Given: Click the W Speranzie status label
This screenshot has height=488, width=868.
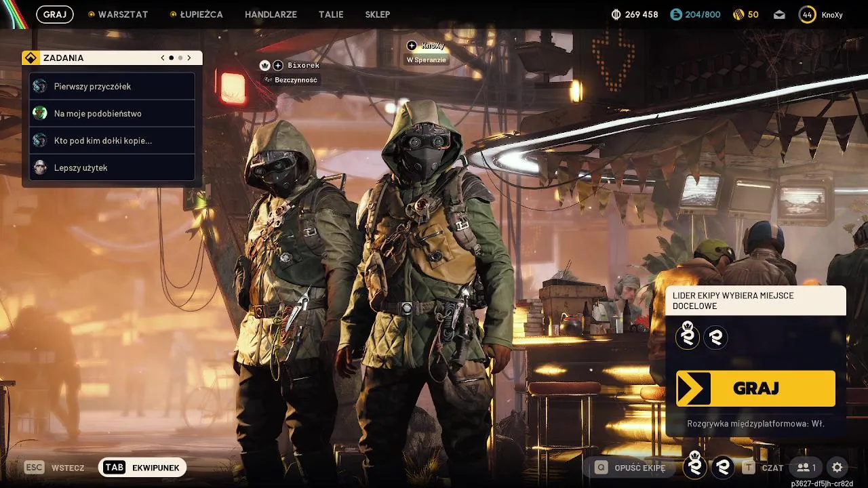Looking at the screenshot, I should click(x=427, y=60).
